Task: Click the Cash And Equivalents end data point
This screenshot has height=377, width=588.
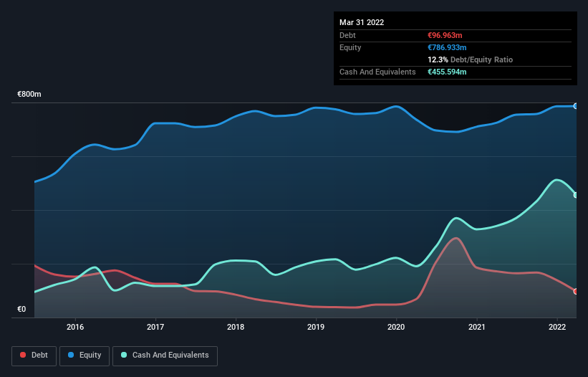Action: (x=576, y=195)
